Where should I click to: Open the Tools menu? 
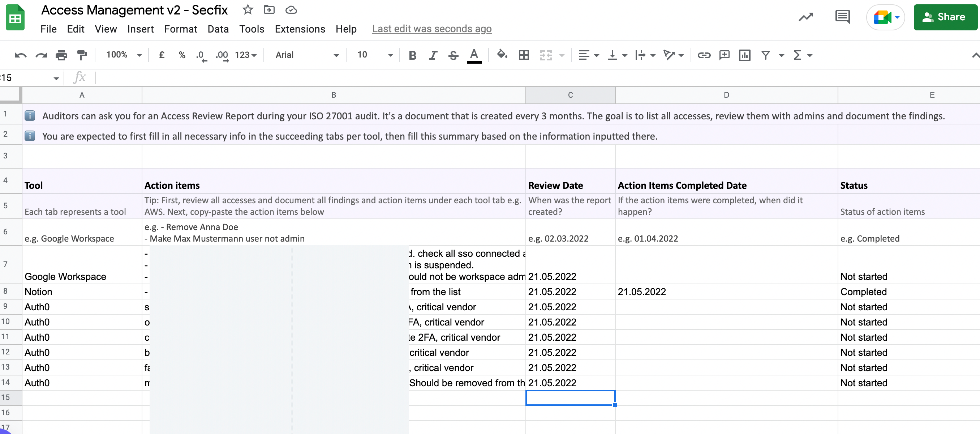[x=252, y=29]
